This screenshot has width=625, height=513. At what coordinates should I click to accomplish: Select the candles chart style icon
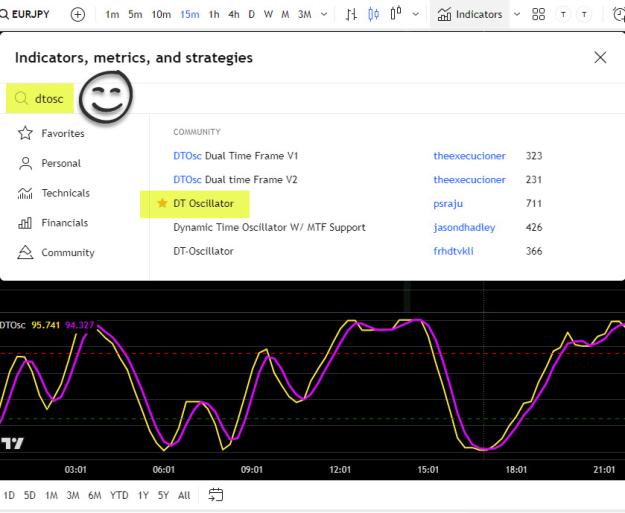pos(373,15)
